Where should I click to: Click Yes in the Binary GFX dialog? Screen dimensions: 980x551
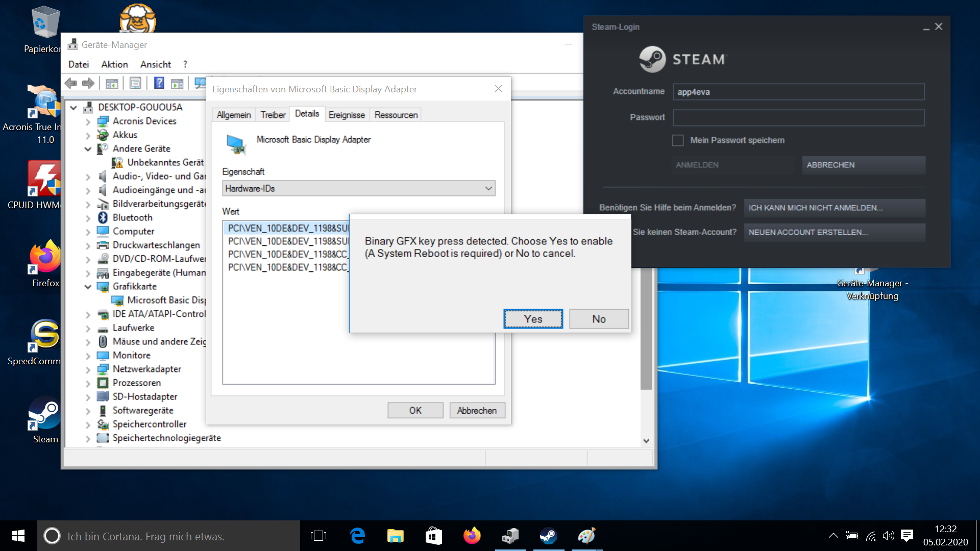click(x=533, y=319)
